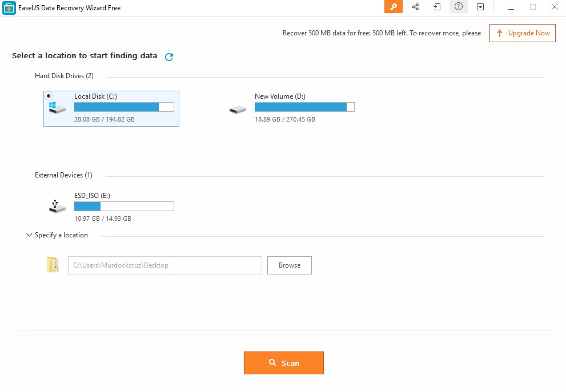This screenshot has width=566, height=392.
Task: Collapse the Specify a location section
Action: (x=29, y=235)
